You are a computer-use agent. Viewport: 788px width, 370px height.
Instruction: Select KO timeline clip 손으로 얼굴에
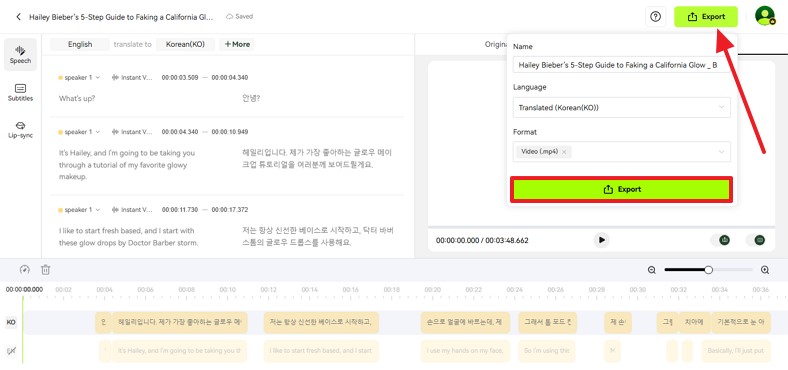(x=465, y=322)
